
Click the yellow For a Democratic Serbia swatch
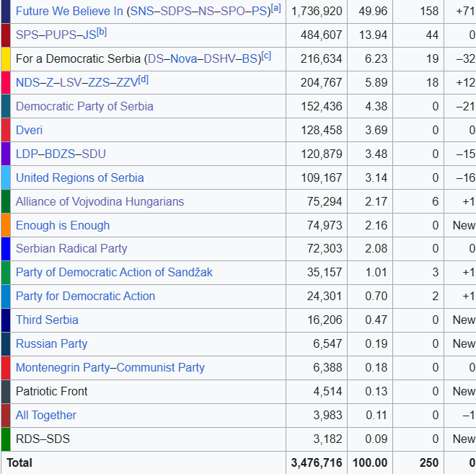click(x=5, y=58)
